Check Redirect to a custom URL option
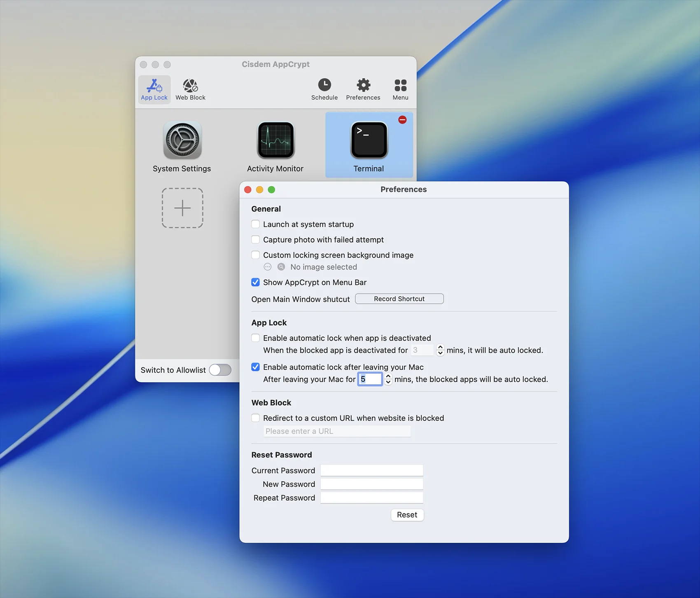This screenshot has width=700, height=598. [256, 418]
